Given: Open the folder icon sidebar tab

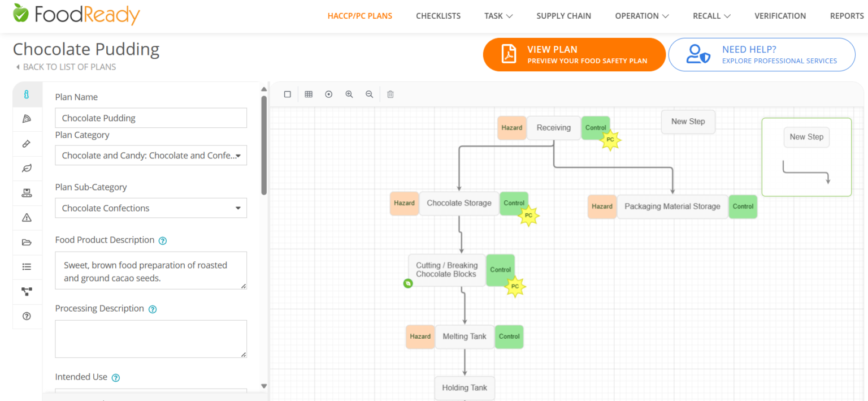Looking at the screenshot, I should pos(27,243).
